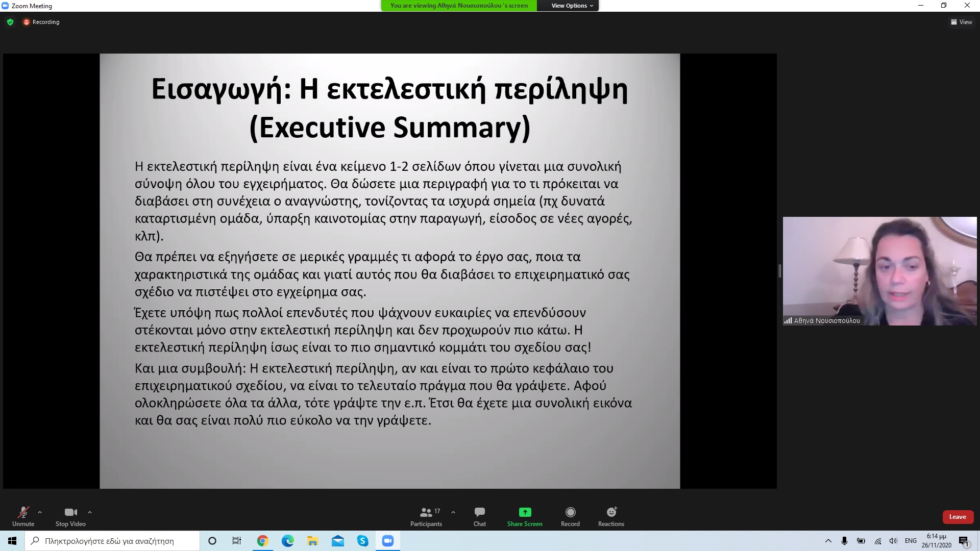This screenshot has height=551, width=980.
Task: Open the Participants list
Action: click(x=426, y=516)
